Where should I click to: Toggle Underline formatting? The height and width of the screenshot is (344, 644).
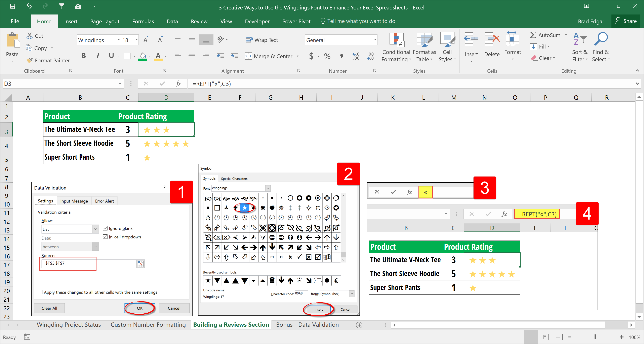(x=111, y=56)
